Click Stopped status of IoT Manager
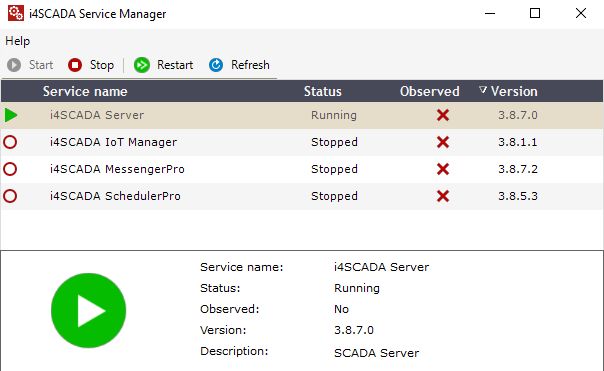This screenshot has height=371, width=604. point(334,142)
